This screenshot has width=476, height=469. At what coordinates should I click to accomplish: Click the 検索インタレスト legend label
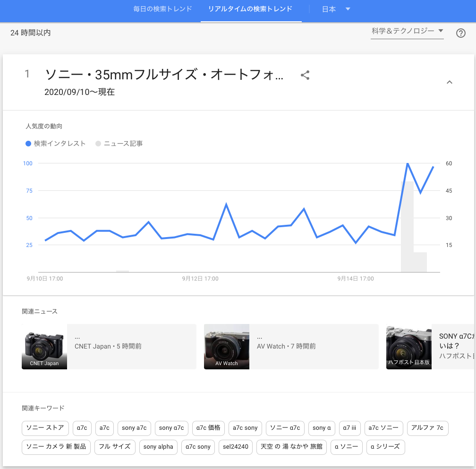tap(60, 144)
